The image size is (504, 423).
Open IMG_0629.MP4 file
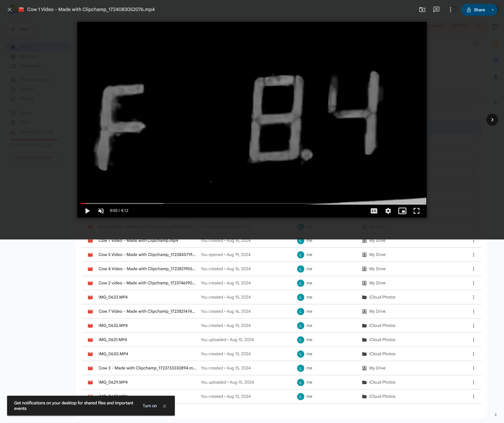click(x=282, y=382)
